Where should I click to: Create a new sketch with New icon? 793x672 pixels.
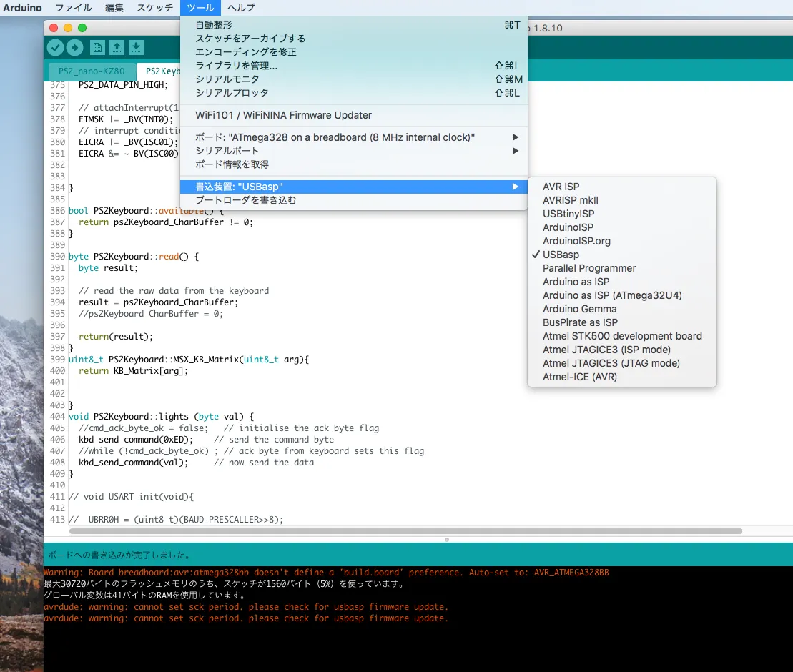point(97,47)
